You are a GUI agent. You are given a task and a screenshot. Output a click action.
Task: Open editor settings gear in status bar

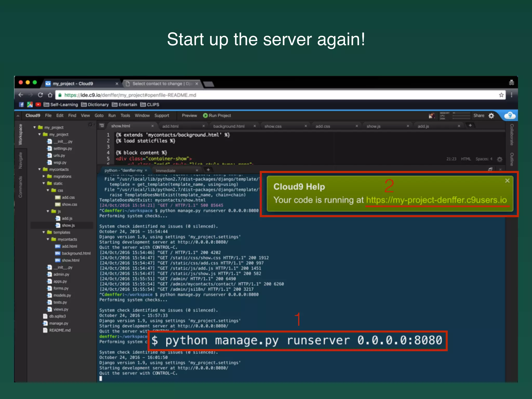pyautogui.click(x=500, y=159)
